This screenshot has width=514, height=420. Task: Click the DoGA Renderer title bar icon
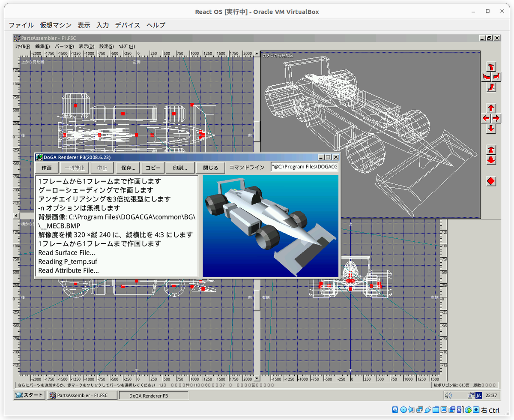(39, 158)
